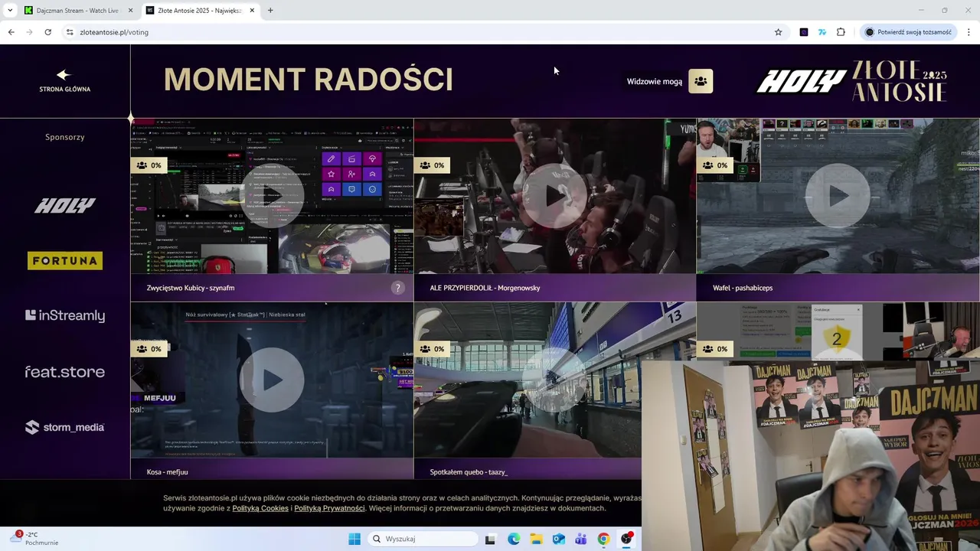Click the Spotkałem quebo - taazy_ caption
The image size is (980, 551).
pos(469,472)
